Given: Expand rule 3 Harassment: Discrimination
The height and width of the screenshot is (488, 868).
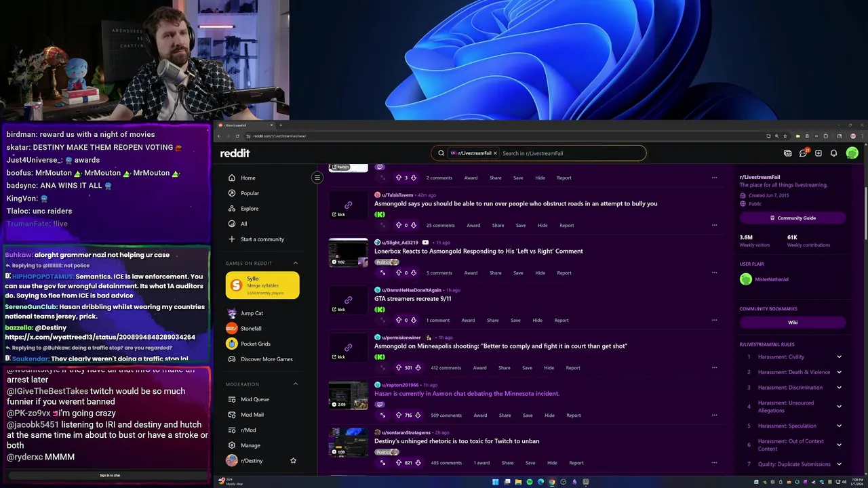Looking at the screenshot, I should (x=839, y=388).
